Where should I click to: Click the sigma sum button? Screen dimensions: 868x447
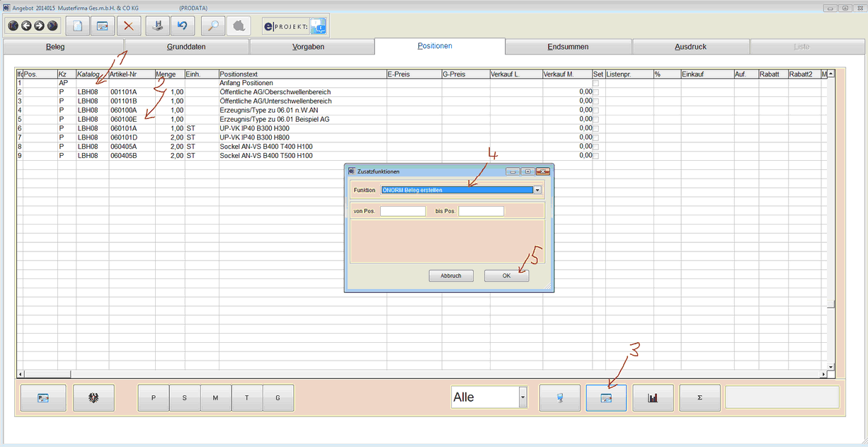(699, 398)
